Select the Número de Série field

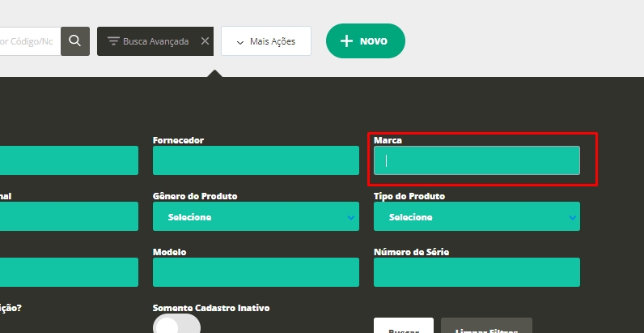[x=477, y=272]
